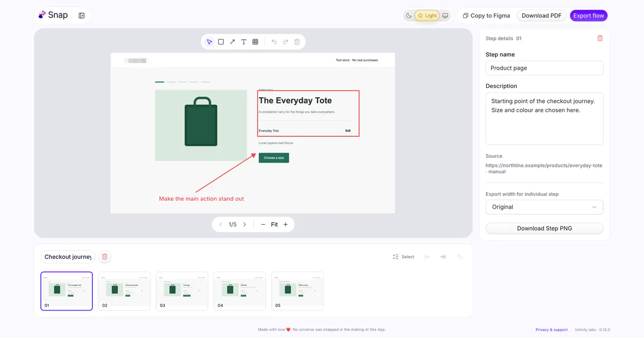Download the step as PNG
The width and height of the screenshot is (644, 338).
[x=544, y=229]
